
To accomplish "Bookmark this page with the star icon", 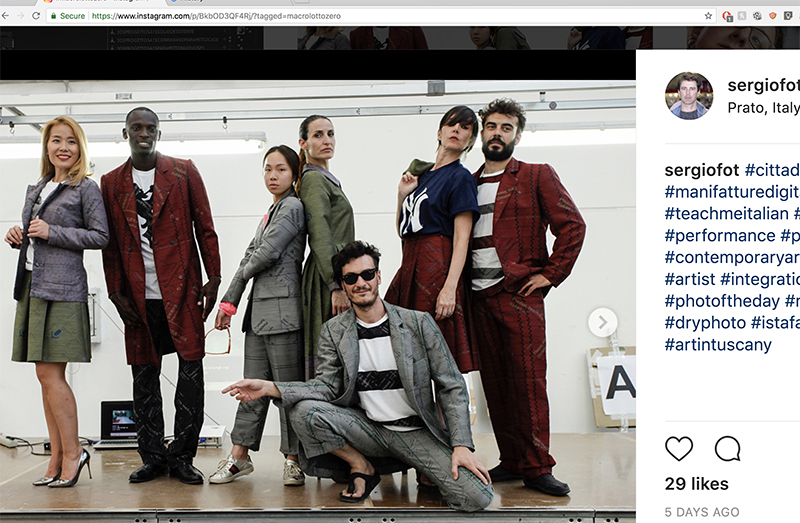I will [x=708, y=16].
